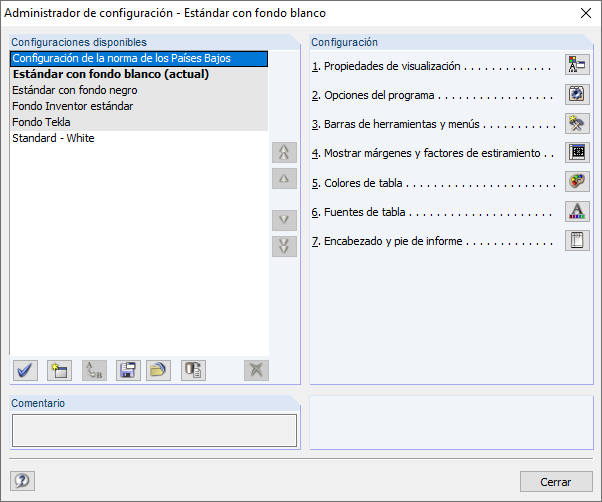Open Colores de tabla palette icon
Viewport: 602px width, 502px height.
(x=577, y=182)
